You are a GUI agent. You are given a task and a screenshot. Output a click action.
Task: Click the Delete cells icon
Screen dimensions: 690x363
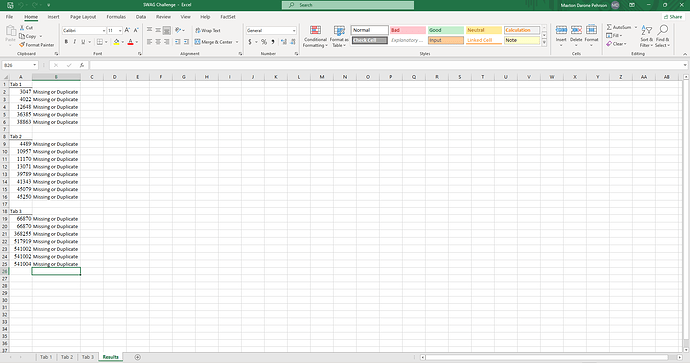click(576, 30)
